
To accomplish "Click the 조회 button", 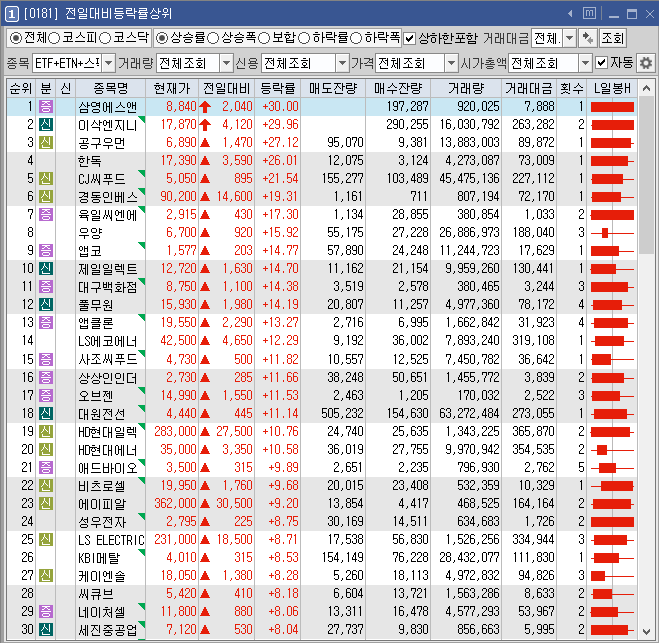I will pyautogui.click(x=612, y=39).
